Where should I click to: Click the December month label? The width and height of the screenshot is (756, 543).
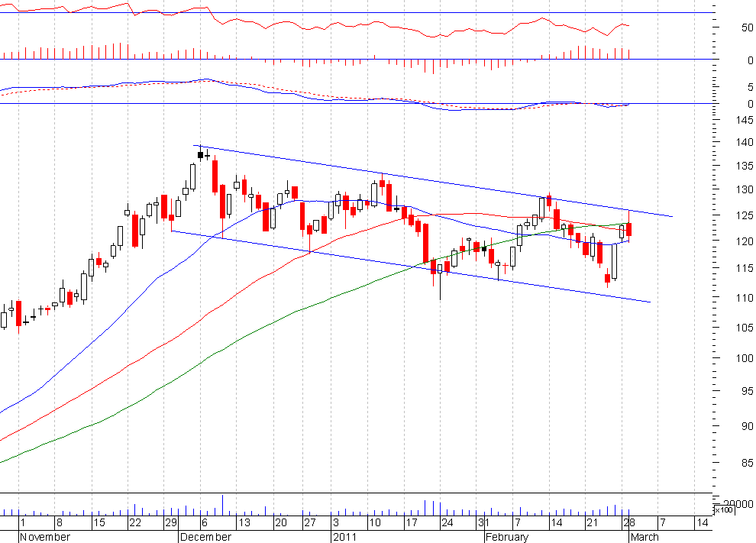point(205,537)
